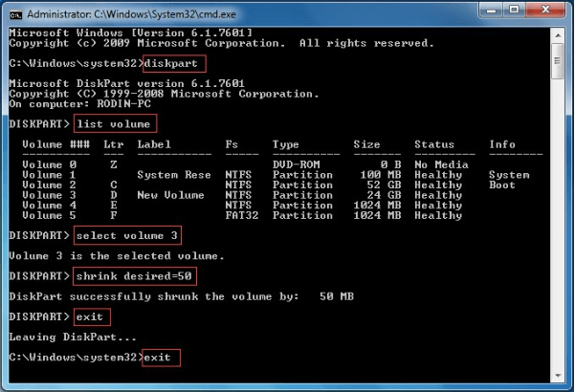
Task: Click the scrollbar up arrow
Action: click(560, 33)
